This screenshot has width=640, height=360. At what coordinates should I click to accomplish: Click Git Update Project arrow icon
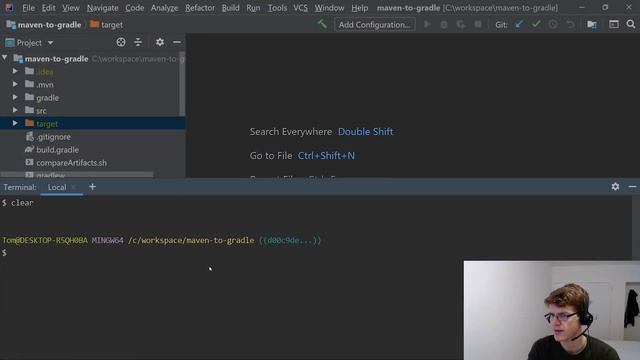pyautogui.click(x=519, y=24)
